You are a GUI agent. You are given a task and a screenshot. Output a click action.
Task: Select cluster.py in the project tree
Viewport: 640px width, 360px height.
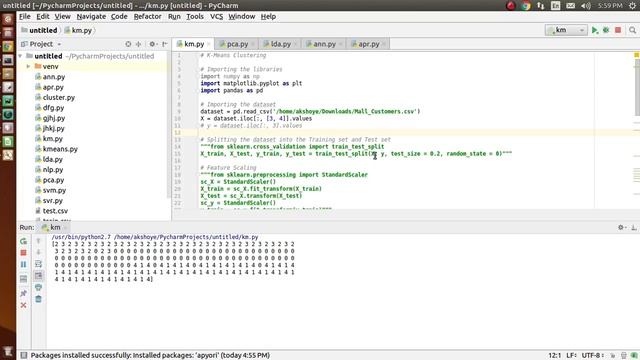pos(59,98)
